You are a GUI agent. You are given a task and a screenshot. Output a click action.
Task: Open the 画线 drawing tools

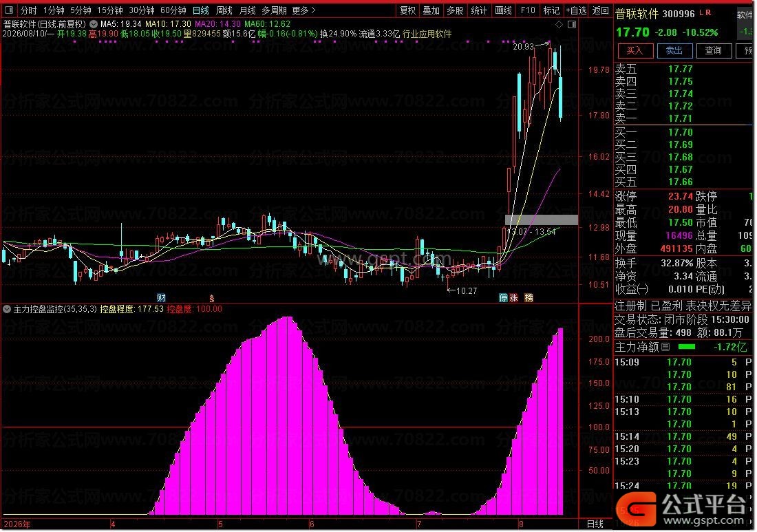click(x=503, y=10)
